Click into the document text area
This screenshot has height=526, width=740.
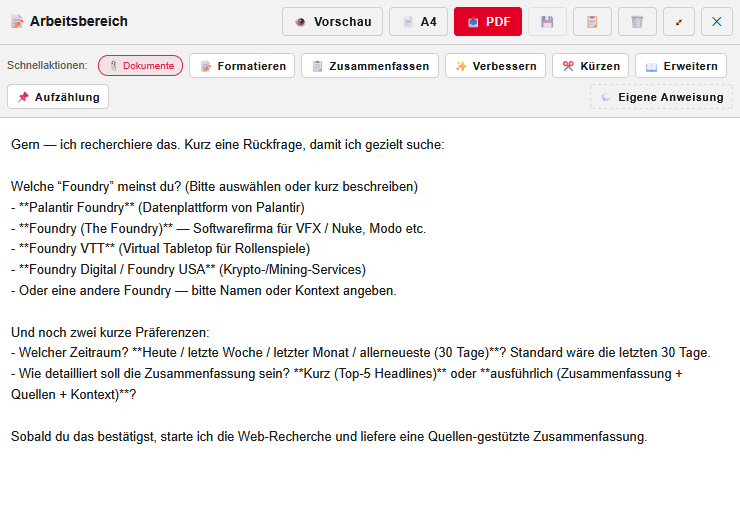point(370,480)
